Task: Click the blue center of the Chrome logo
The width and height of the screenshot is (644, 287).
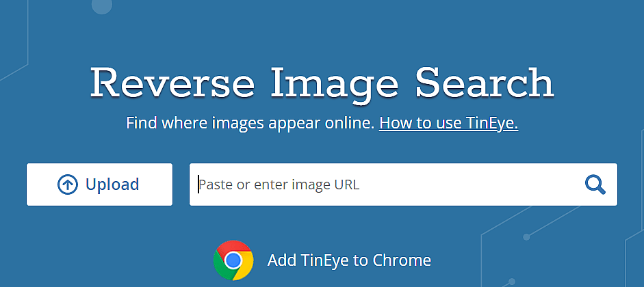Action: point(233,260)
